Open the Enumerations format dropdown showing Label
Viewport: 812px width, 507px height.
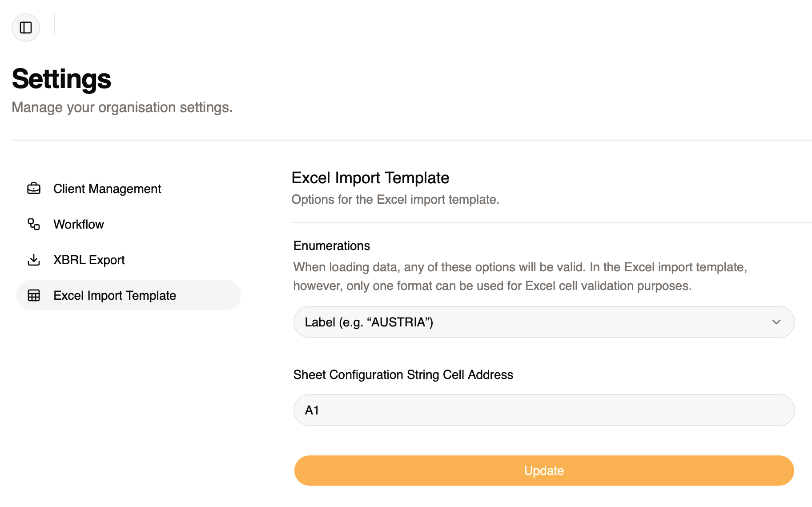[534, 322]
